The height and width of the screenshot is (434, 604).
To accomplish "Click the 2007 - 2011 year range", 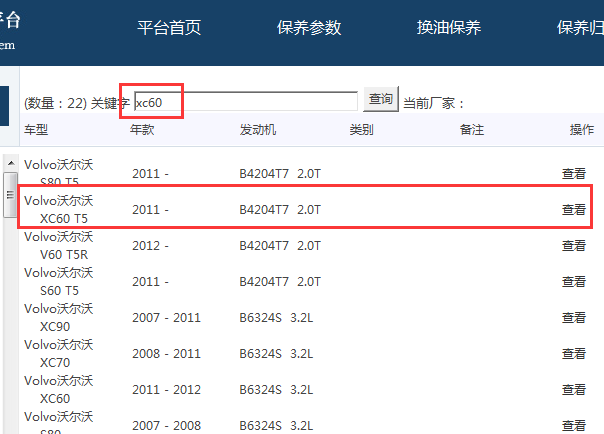I will click(166, 318).
